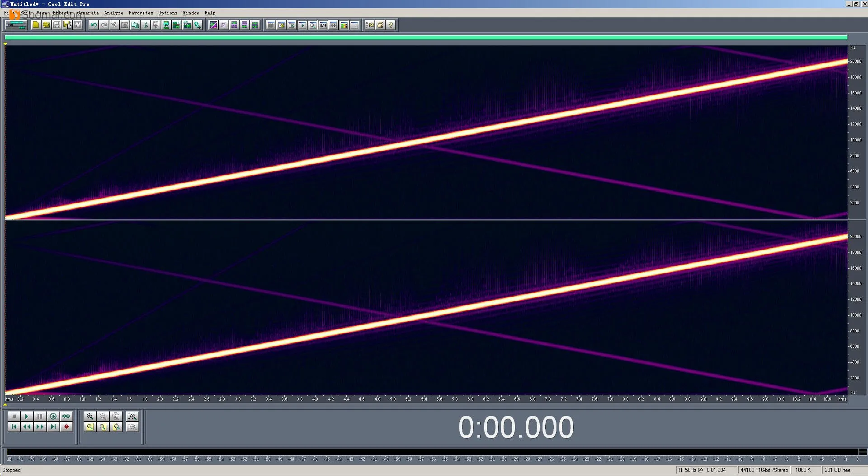This screenshot has height=476, width=868.
Task: Click the green display range bar at top
Action: pyautogui.click(x=426, y=37)
